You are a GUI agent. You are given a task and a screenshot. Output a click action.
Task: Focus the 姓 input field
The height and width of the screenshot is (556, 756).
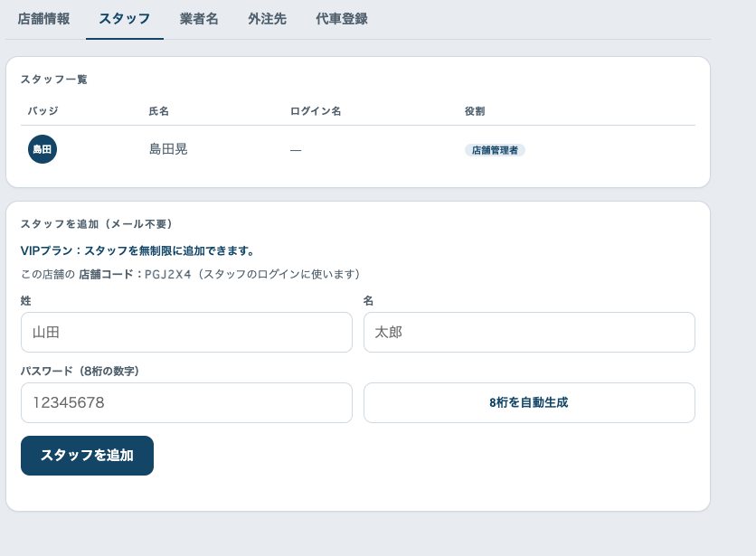(186, 333)
